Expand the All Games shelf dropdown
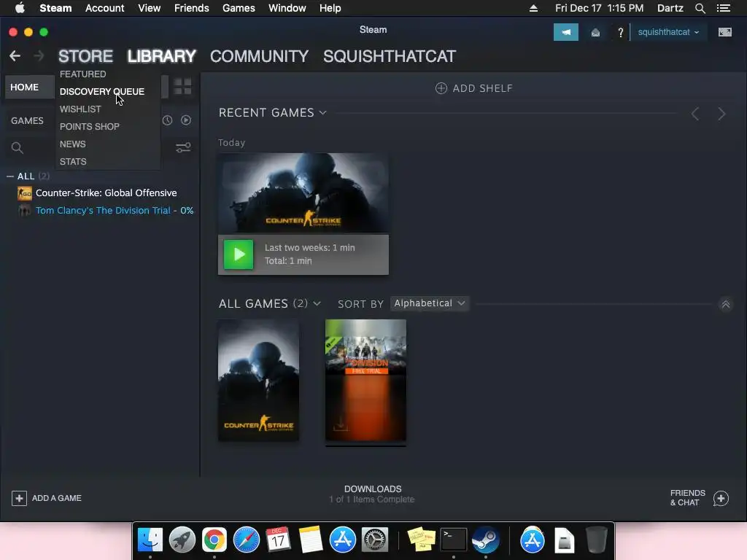Screen dimensions: 747x560 317,304
